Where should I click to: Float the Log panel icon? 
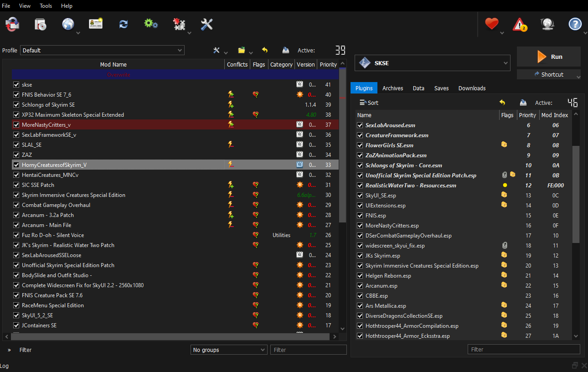coord(575,365)
